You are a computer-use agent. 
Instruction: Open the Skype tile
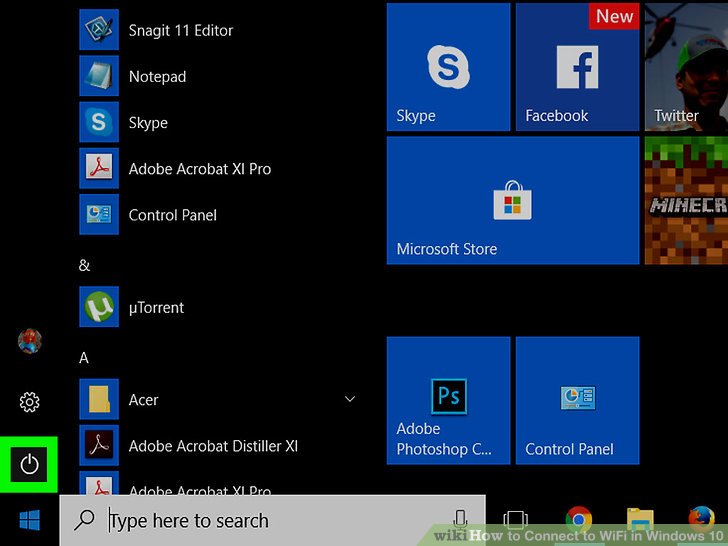448,67
